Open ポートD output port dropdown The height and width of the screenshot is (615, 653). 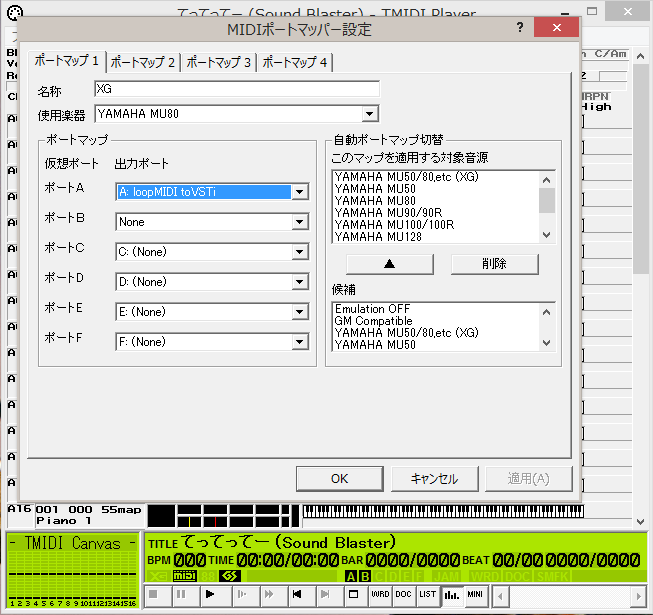[299, 282]
